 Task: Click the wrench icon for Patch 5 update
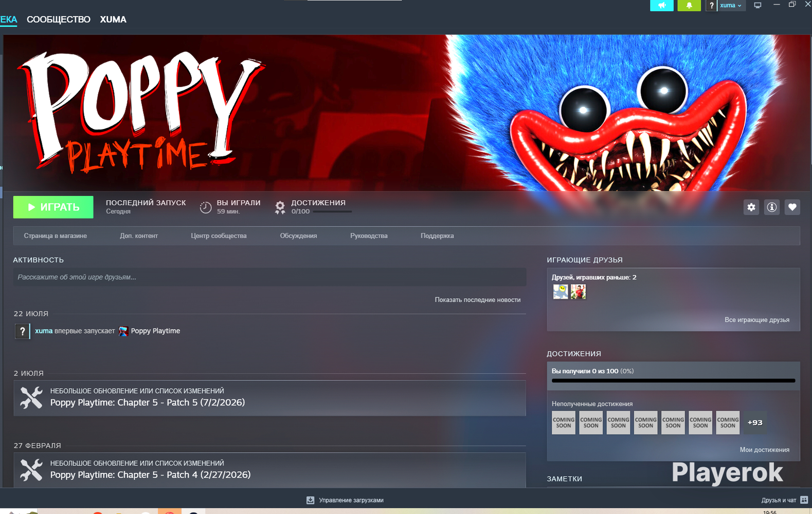[x=31, y=398]
